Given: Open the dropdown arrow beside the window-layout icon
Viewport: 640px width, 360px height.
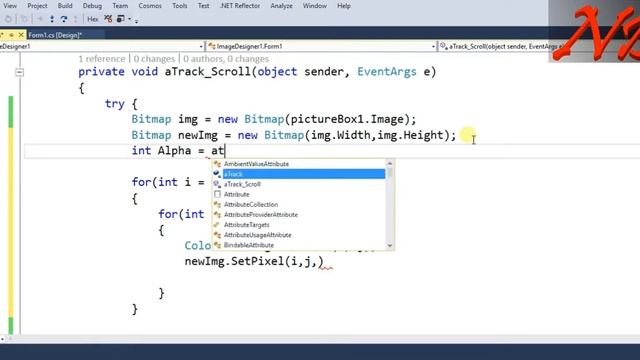Looking at the screenshot, I should point(129,19).
